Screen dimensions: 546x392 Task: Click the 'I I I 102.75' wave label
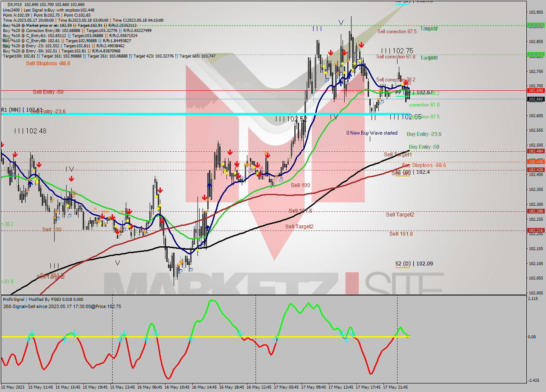(x=397, y=50)
